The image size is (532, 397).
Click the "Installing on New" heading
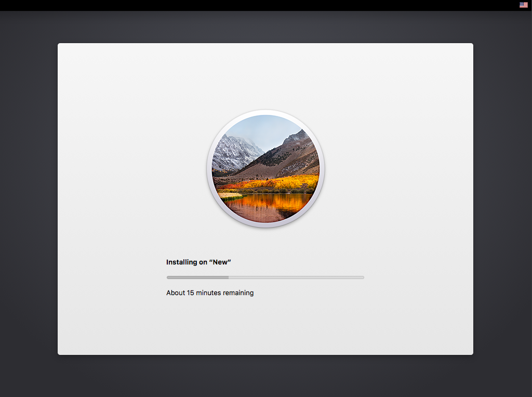point(198,262)
